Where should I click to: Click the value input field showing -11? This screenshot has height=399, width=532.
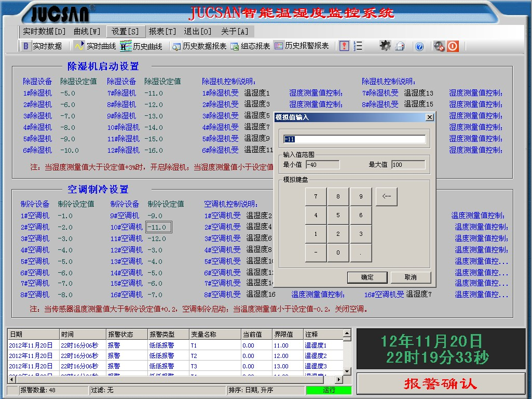(354, 139)
